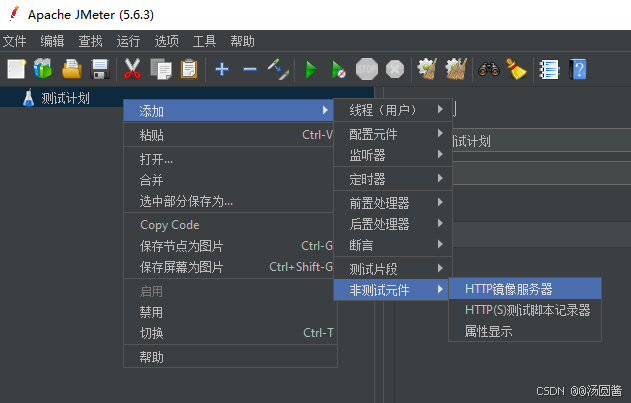Screen dimensions: 631x403
Task: Click the Clear gear broom icon
Action: [427, 69]
